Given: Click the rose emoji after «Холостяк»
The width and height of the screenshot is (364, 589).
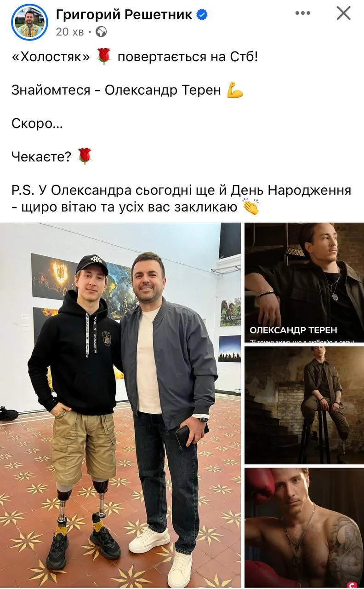Looking at the screenshot, I should click(104, 57).
